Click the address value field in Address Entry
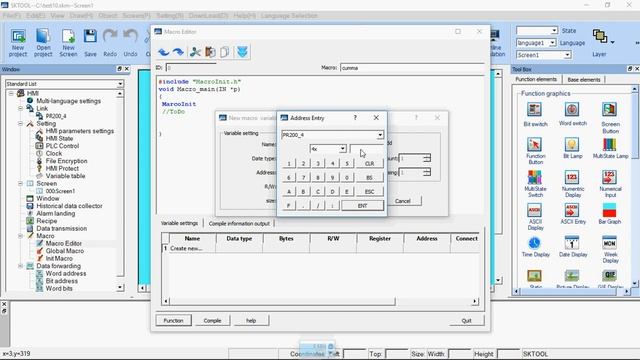640x360 pixels. tap(367, 149)
